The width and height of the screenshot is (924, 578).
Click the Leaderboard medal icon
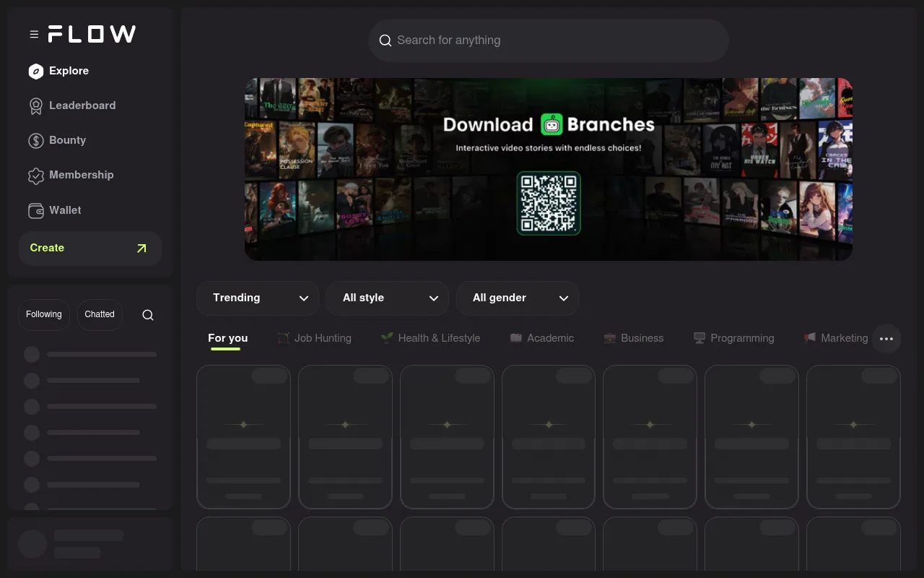[36, 105]
